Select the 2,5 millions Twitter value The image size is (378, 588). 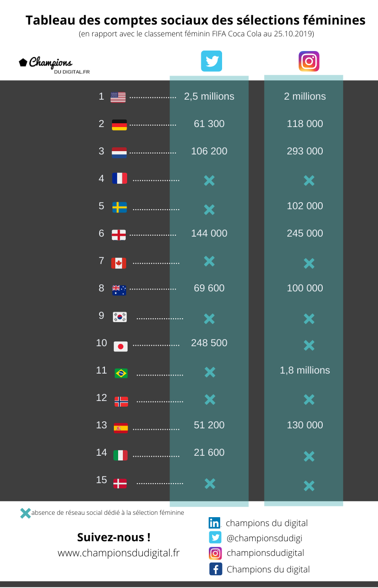(209, 96)
